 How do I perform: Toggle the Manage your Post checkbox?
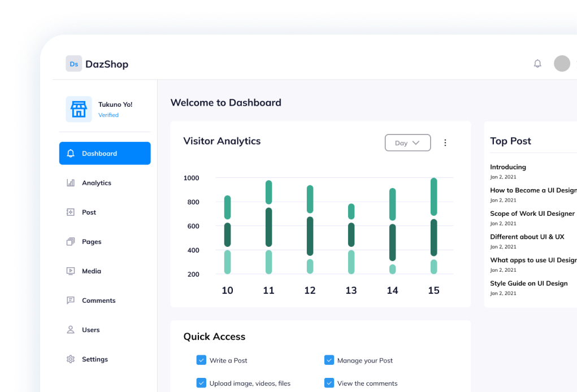tap(329, 360)
